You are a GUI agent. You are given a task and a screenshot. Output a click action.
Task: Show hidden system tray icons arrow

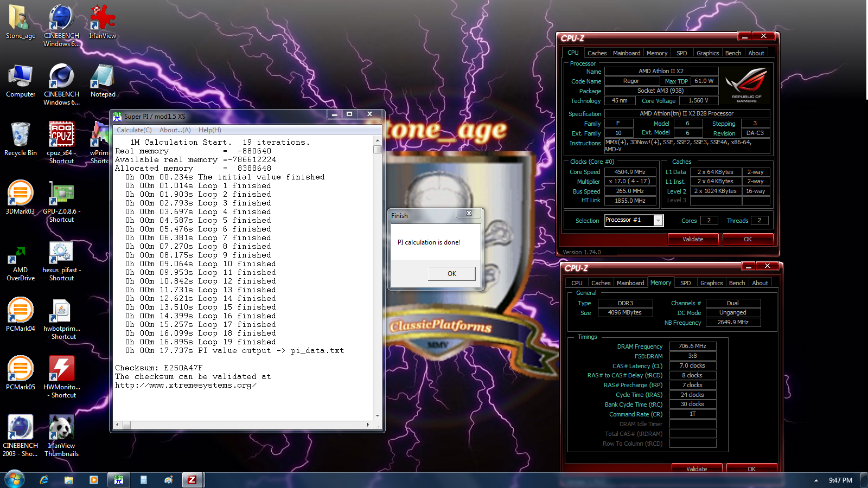click(816, 480)
